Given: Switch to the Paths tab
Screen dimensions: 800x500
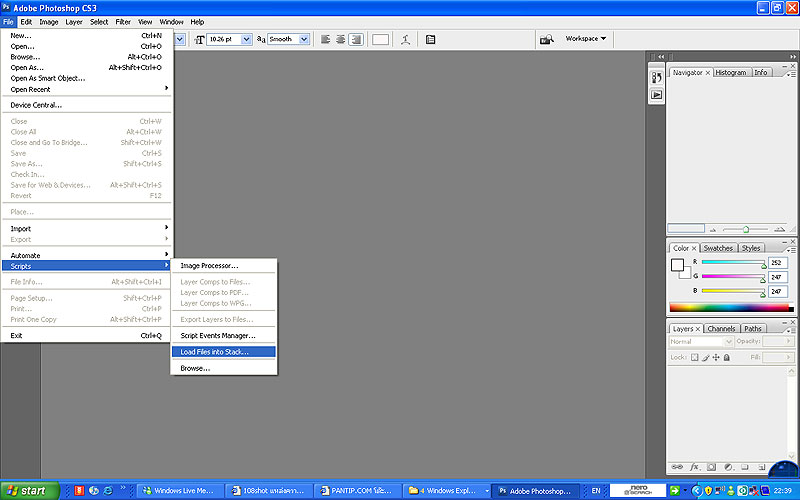Looking at the screenshot, I should click(753, 329).
